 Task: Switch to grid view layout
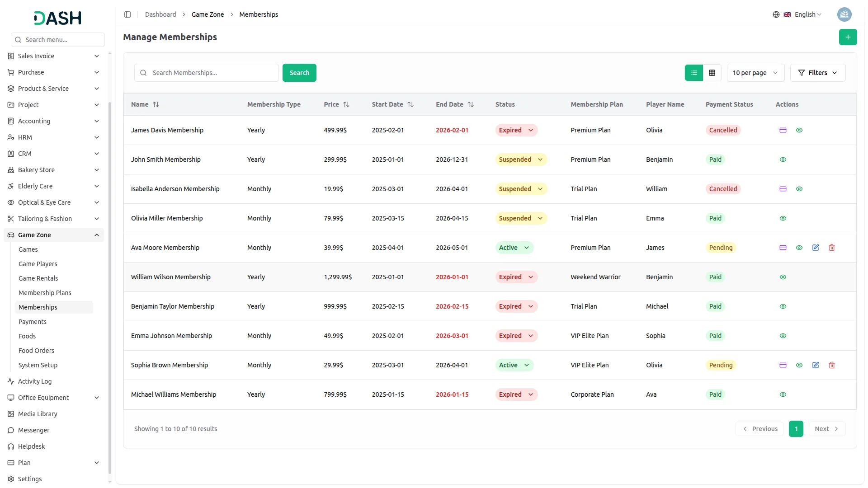pyautogui.click(x=712, y=73)
